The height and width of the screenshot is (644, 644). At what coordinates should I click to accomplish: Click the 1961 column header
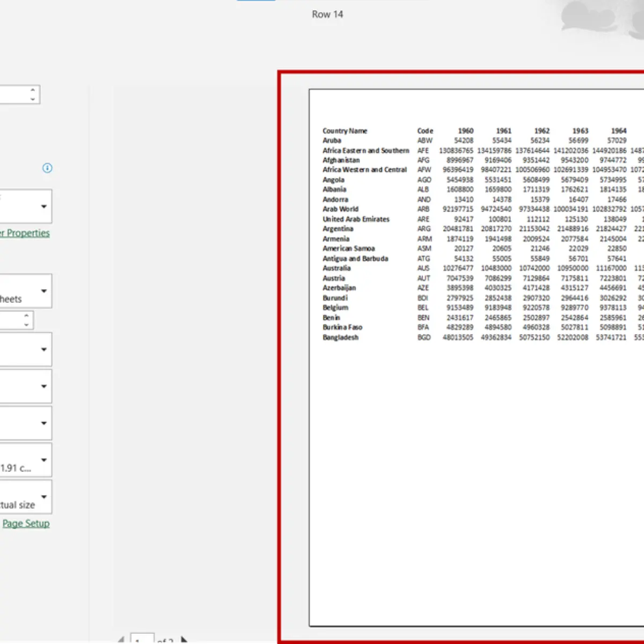click(x=504, y=131)
